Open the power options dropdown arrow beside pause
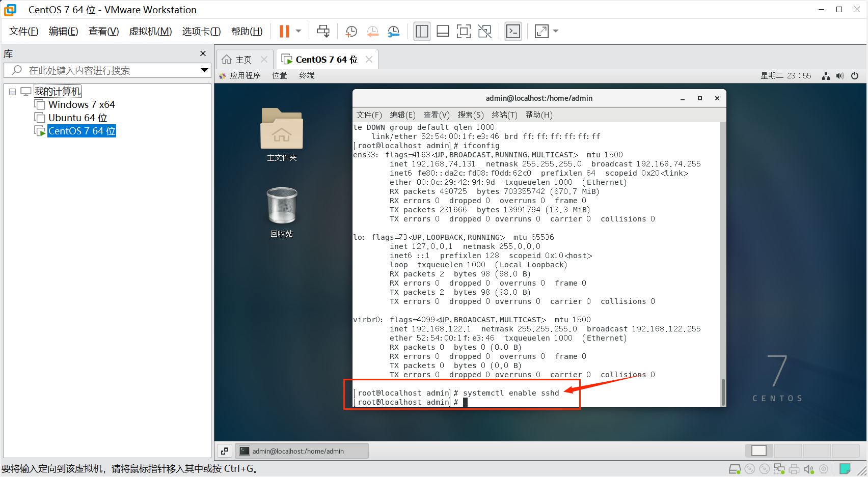Screen dimensions: 868x477 [x=299, y=31]
